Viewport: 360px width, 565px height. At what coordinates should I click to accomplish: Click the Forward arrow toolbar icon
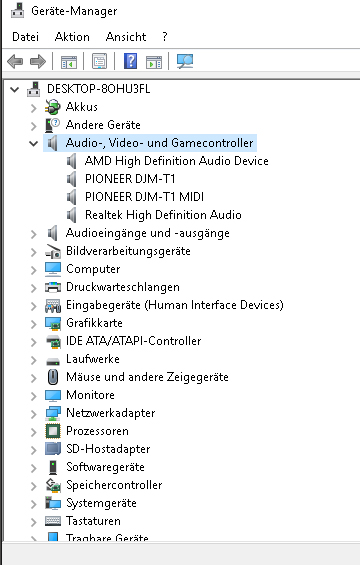coord(38,62)
